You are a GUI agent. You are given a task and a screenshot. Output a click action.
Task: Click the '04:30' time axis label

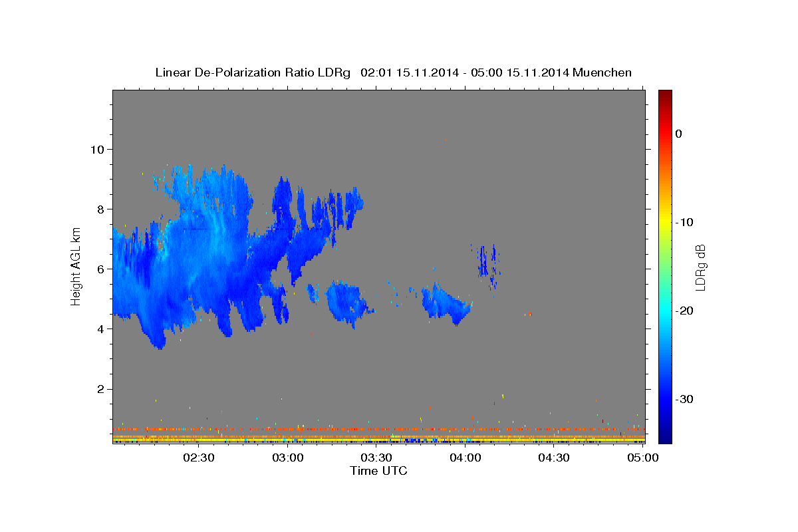coord(554,458)
